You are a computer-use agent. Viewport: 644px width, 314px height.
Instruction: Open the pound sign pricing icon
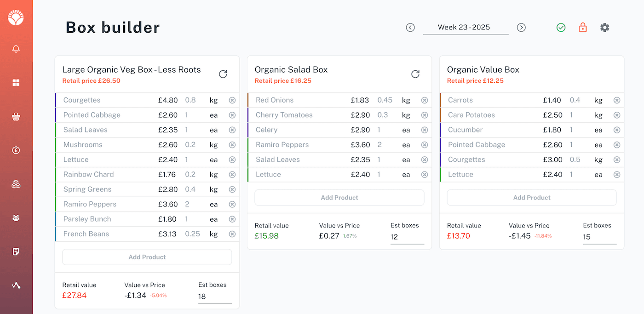click(x=16, y=150)
